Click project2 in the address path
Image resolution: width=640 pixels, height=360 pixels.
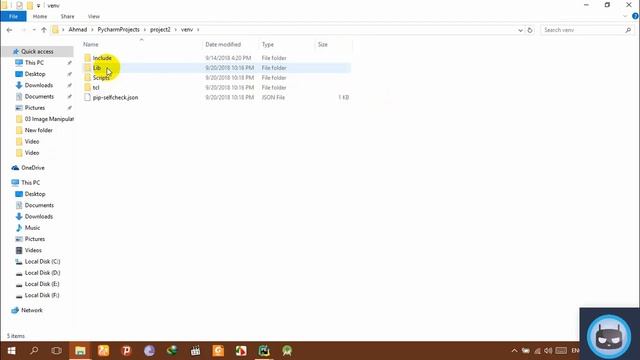160,29
